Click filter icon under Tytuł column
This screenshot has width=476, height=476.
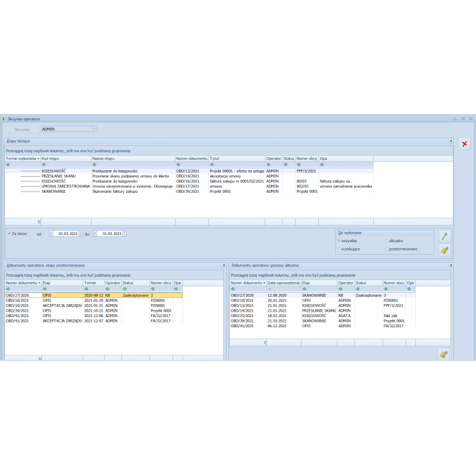tap(211, 165)
